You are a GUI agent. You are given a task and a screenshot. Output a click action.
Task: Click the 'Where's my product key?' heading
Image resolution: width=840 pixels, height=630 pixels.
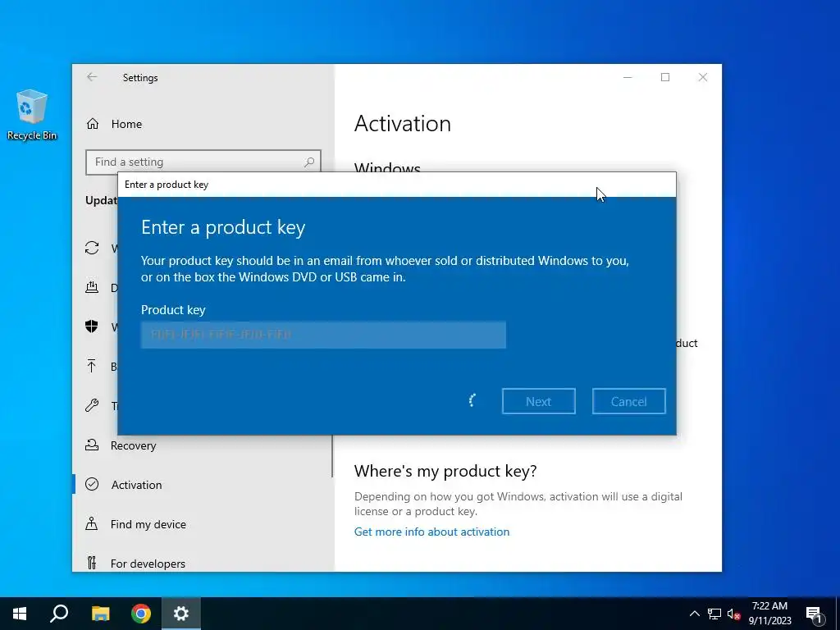click(445, 471)
